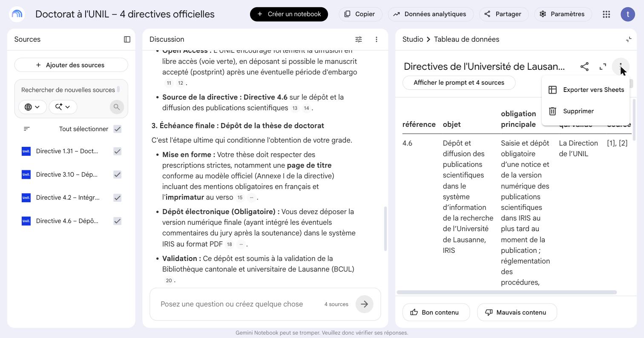644x338 pixels.
Task: Click the Partager button
Action: [503, 14]
